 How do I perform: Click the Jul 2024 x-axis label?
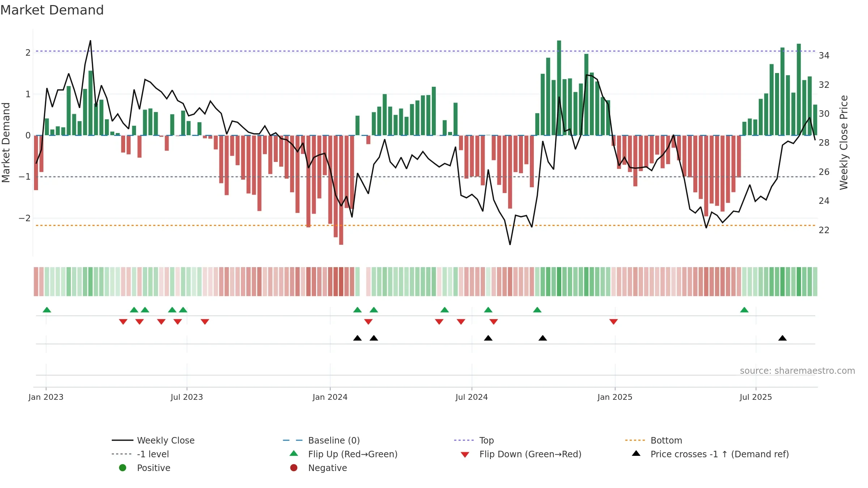[472, 397]
